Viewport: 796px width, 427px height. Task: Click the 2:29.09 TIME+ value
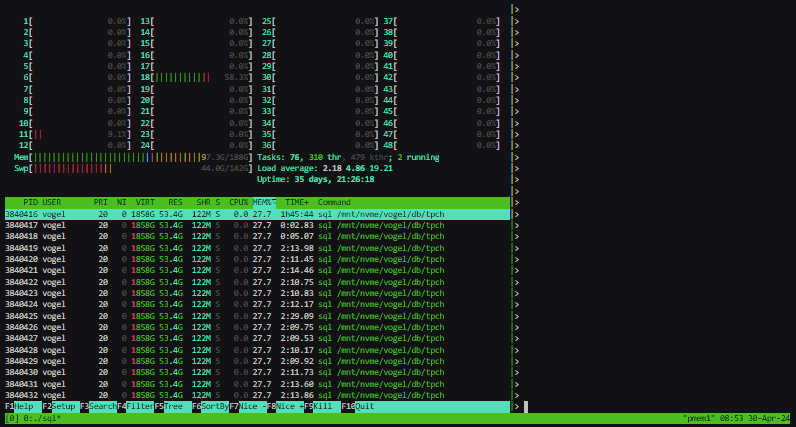tap(297, 316)
